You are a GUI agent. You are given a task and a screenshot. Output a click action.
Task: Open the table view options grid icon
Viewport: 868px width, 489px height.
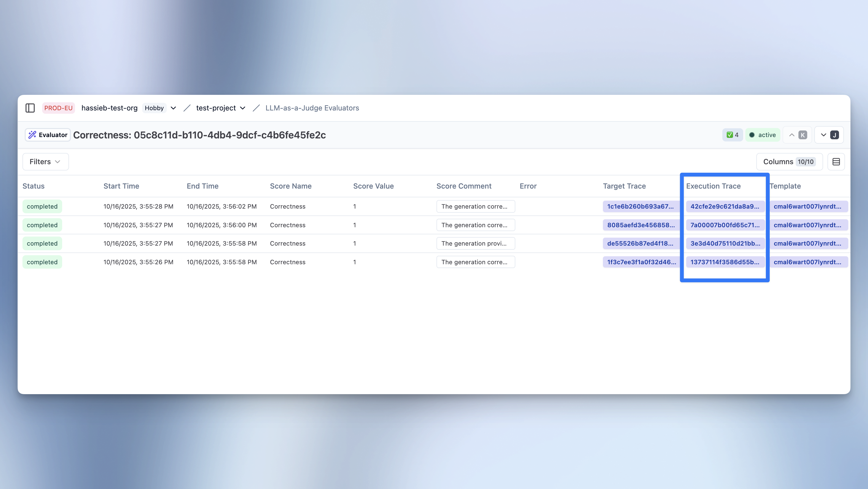point(836,161)
